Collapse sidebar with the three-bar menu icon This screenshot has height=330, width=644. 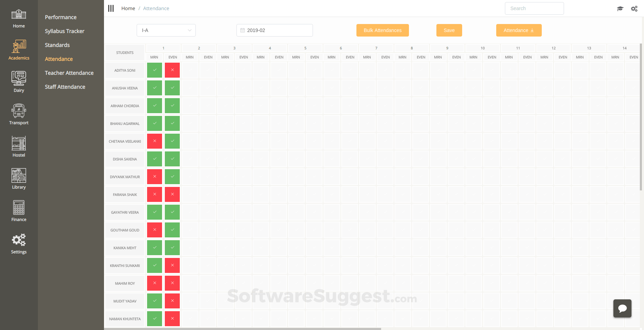[x=111, y=8]
